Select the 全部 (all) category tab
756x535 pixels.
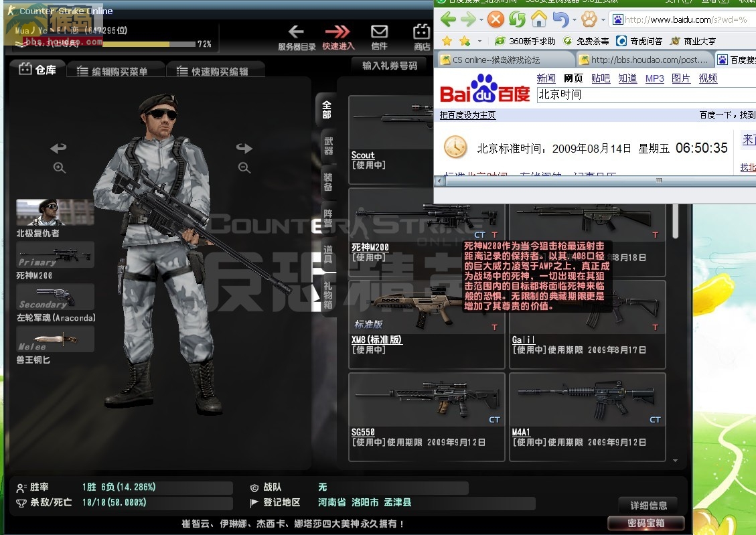(x=326, y=110)
